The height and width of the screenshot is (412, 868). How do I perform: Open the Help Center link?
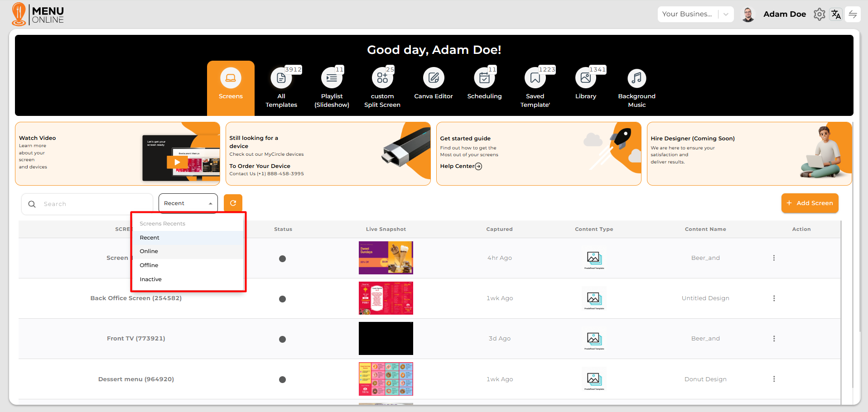pos(461,166)
